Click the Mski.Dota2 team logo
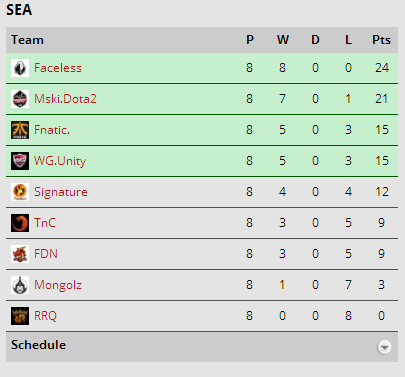 [20, 99]
